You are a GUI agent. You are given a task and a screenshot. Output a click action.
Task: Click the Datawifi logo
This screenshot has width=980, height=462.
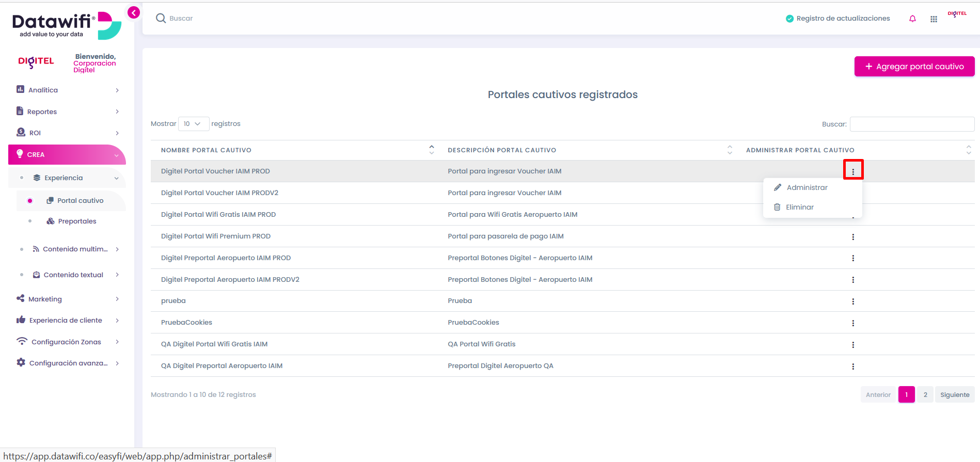[x=67, y=26]
